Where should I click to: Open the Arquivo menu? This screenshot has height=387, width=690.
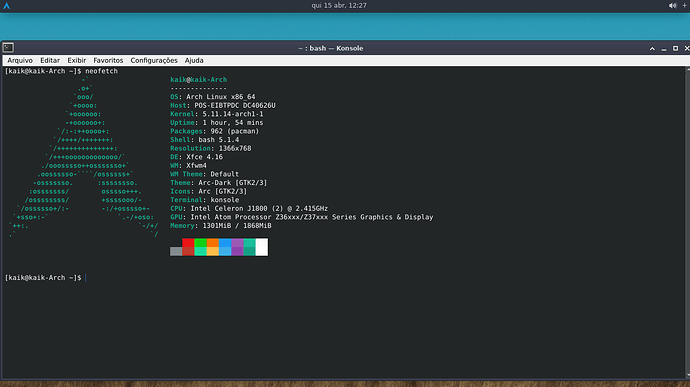[x=20, y=60]
